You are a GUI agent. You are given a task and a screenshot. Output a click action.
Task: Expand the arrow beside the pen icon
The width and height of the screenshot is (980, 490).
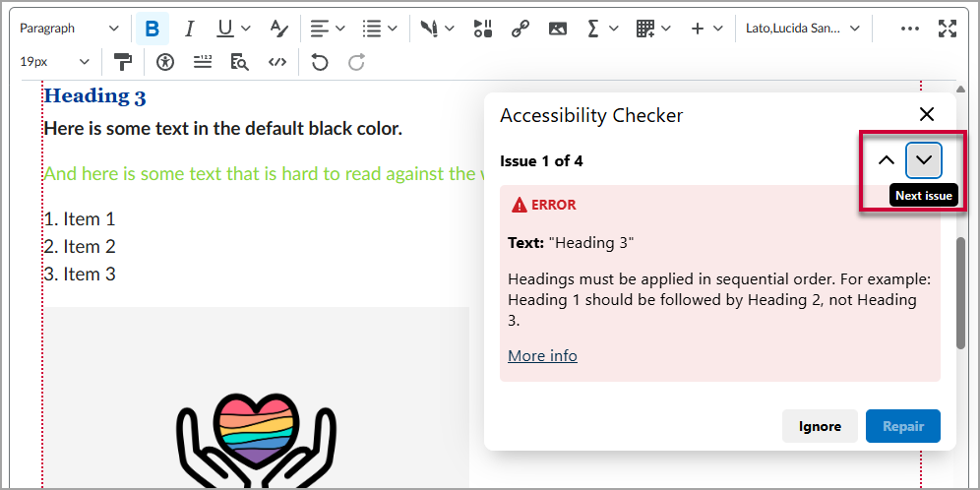(x=450, y=29)
